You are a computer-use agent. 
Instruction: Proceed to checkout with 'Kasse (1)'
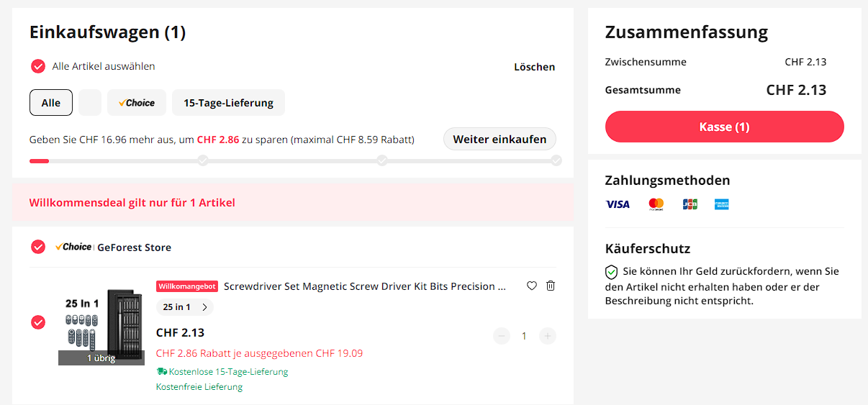(724, 127)
